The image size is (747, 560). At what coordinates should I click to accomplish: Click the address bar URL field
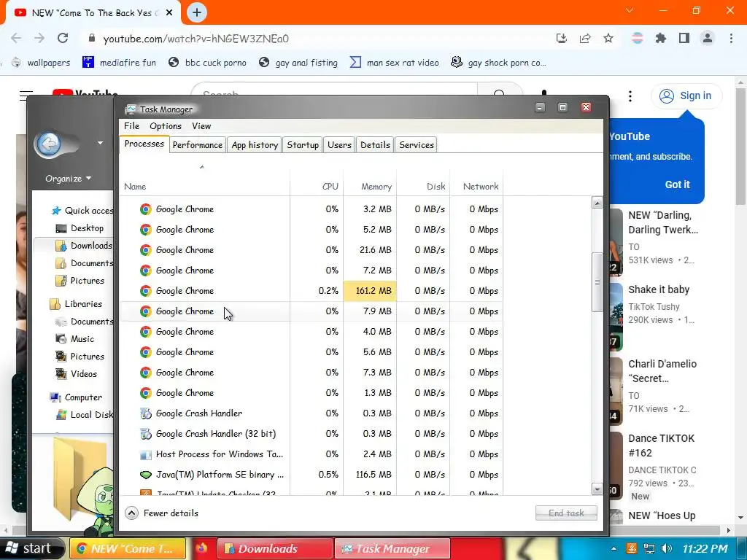click(314, 39)
